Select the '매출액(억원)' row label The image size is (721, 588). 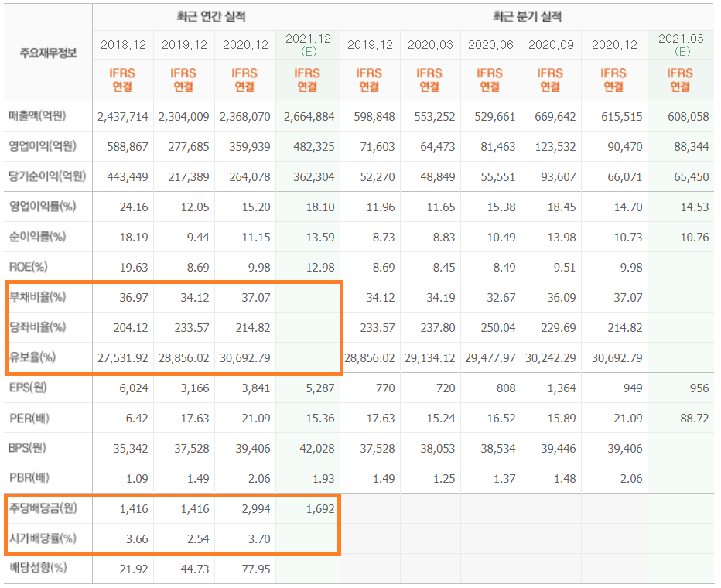(x=37, y=116)
